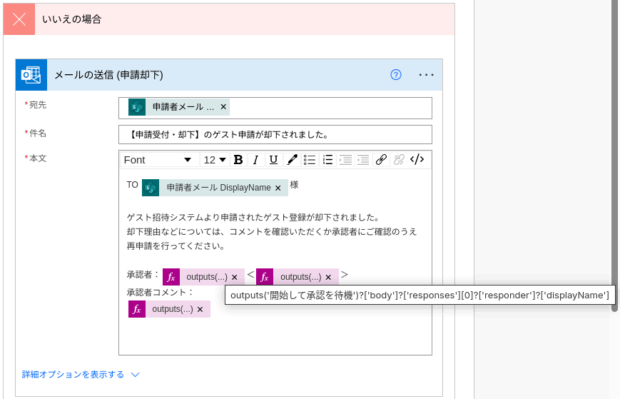Screen dimensions: 620x399
Task: Click the body line starting with 却下理由などについては
Action: (272, 232)
